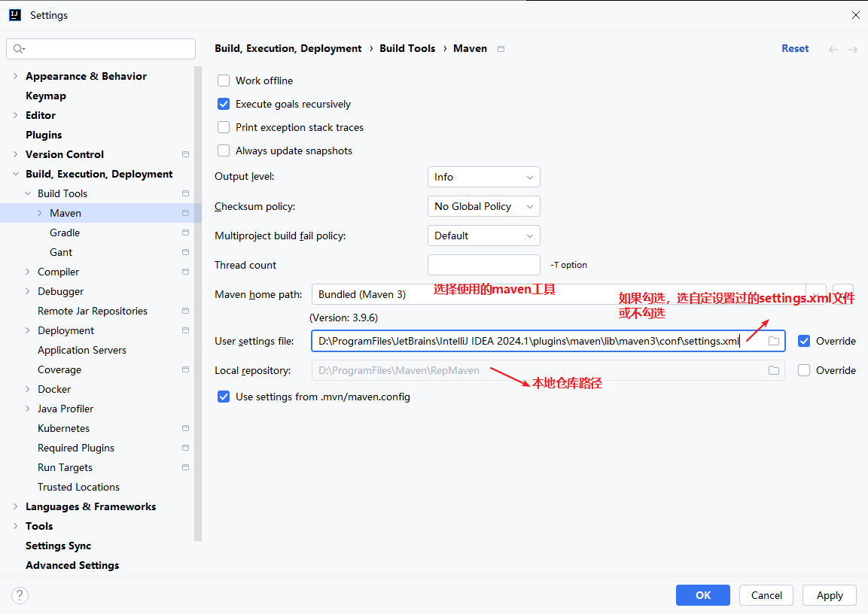The width and height of the screenshot is (868, 614).
Task: Click the IntelliJ IDEA logo in title bar
Action: pyautogui.click(x=15, y=15)
